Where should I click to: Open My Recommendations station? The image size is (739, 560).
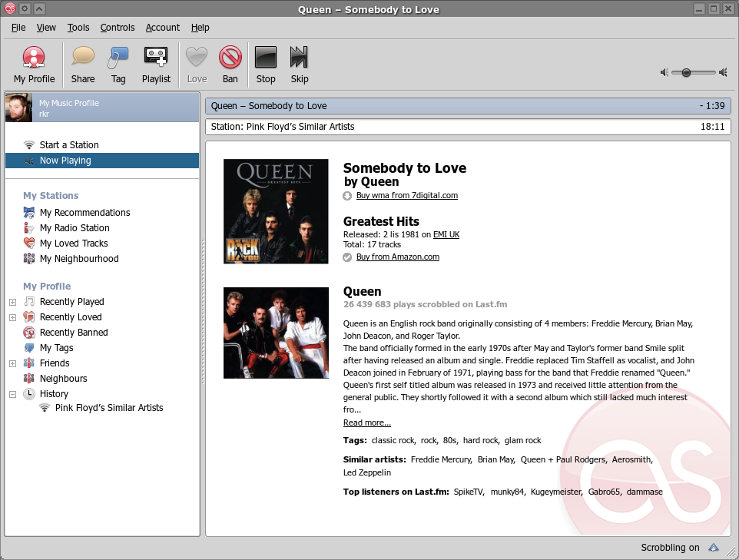[85, 213]
